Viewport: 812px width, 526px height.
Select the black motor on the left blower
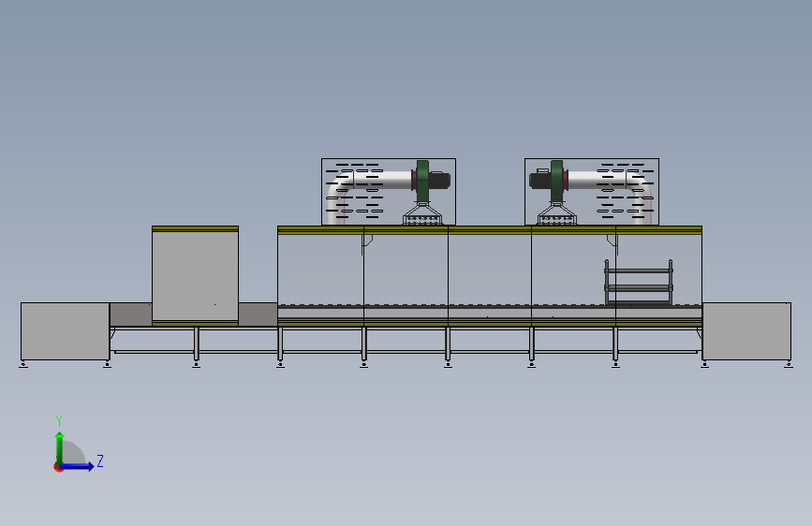(439, 180)
